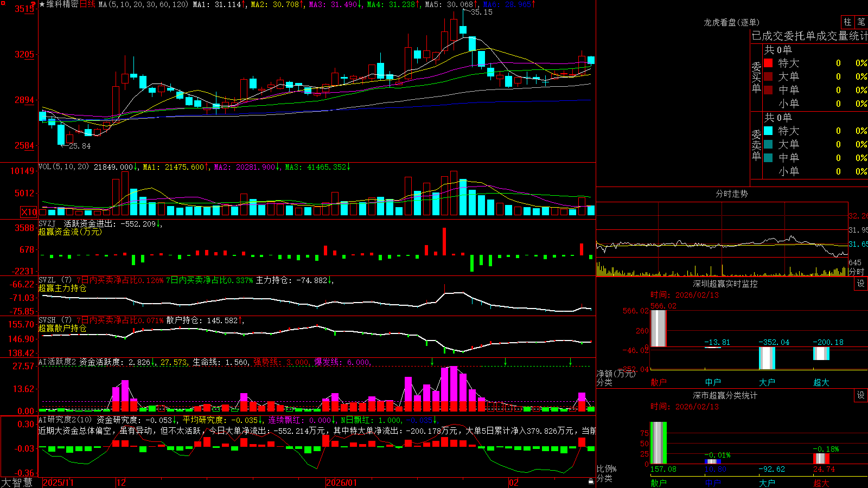Switch to 柱 bar display mode

(847, 22)
